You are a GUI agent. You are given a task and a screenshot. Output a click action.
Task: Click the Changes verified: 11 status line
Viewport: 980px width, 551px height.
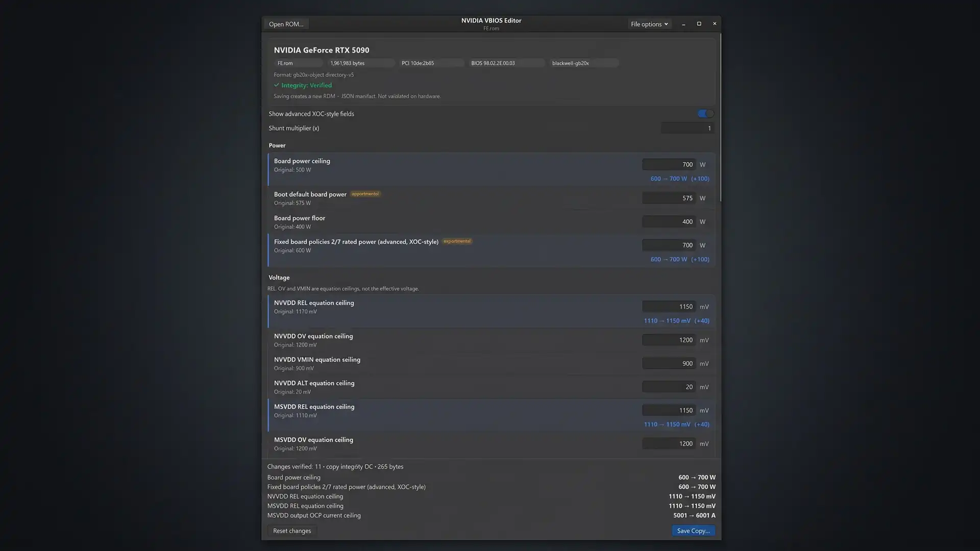[x=335, y=466]
